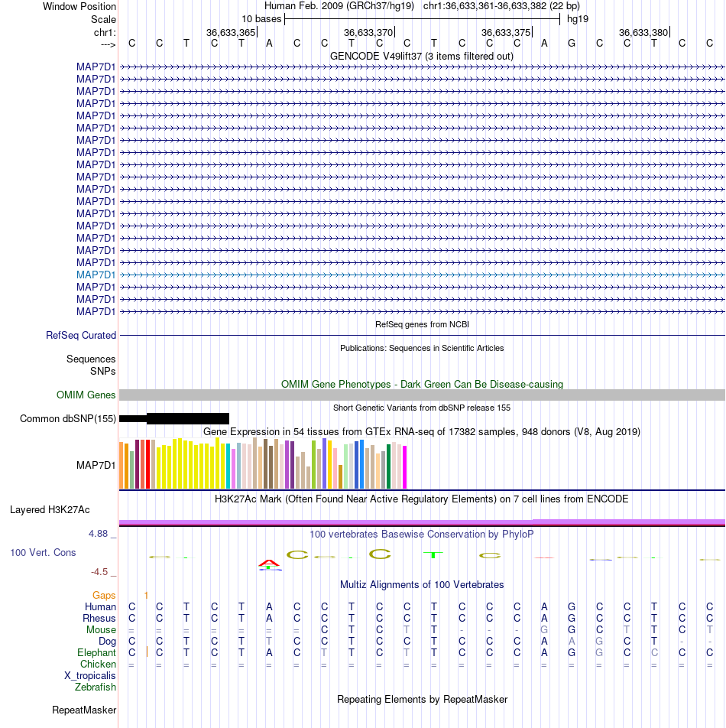Open the RefSeq genes from NCBI title

[422, 324]
